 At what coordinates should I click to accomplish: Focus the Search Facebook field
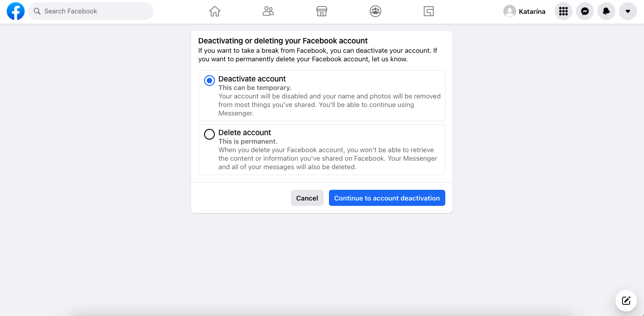click(91, 11)
